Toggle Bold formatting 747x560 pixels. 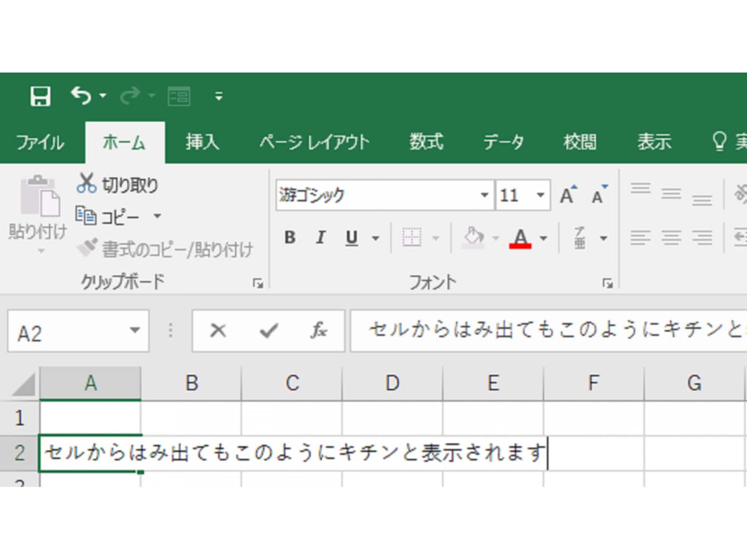click(290, 237)
